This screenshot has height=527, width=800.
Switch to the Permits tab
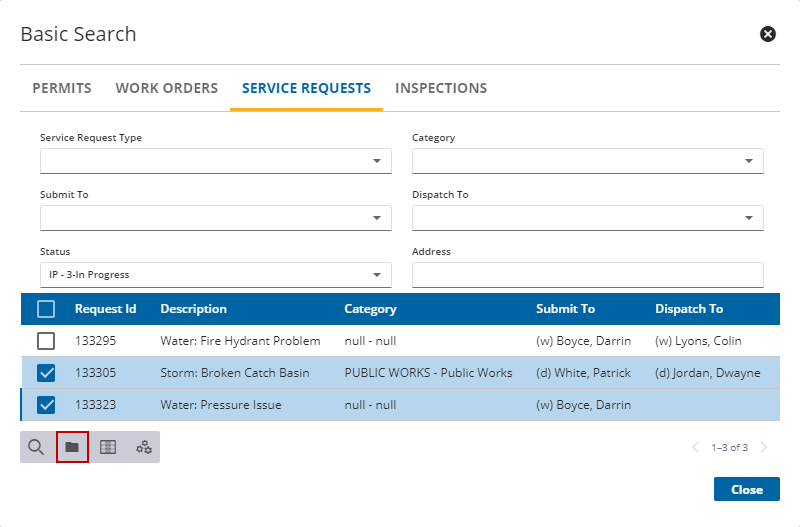62,88
